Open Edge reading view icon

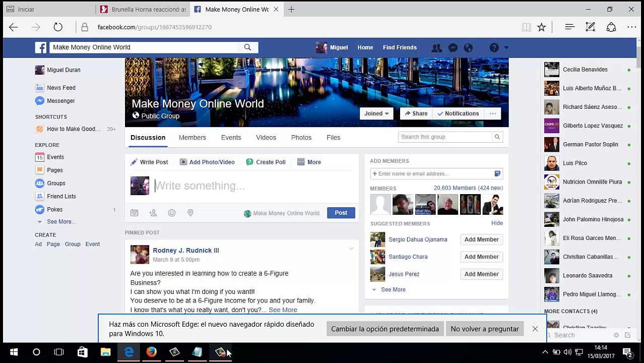[x=527, y=27]
